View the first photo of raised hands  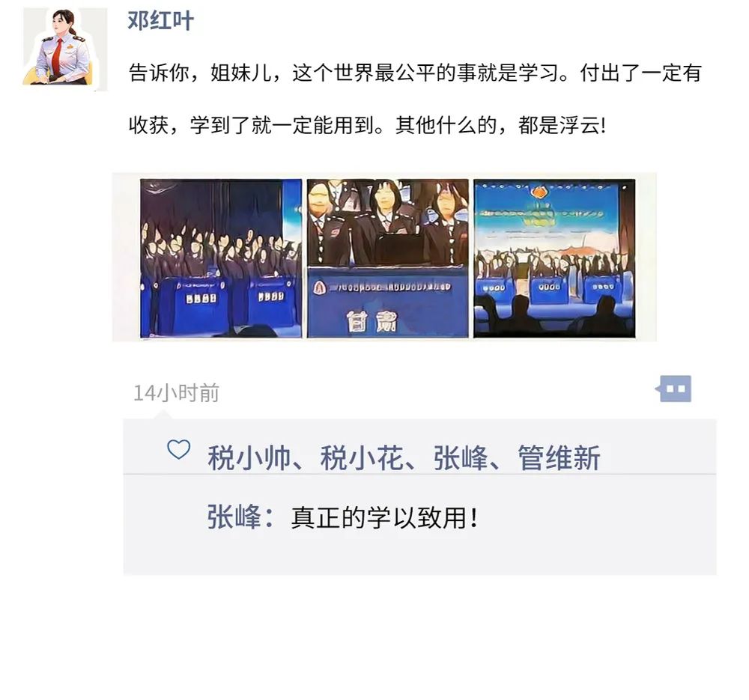(x=221, y=258)
